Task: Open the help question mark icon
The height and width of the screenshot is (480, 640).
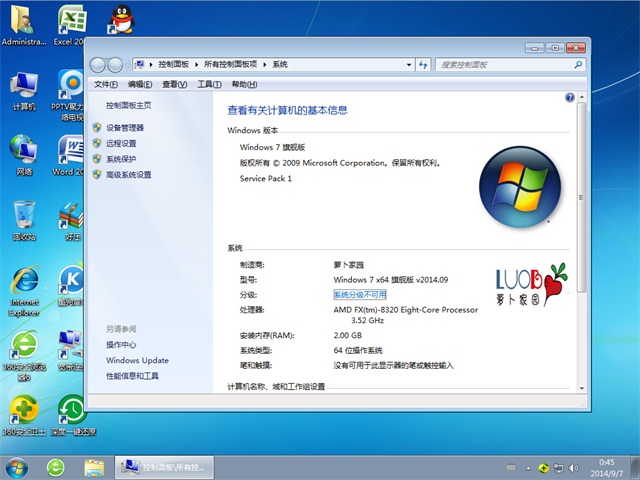Action: (x=570, y=97)
